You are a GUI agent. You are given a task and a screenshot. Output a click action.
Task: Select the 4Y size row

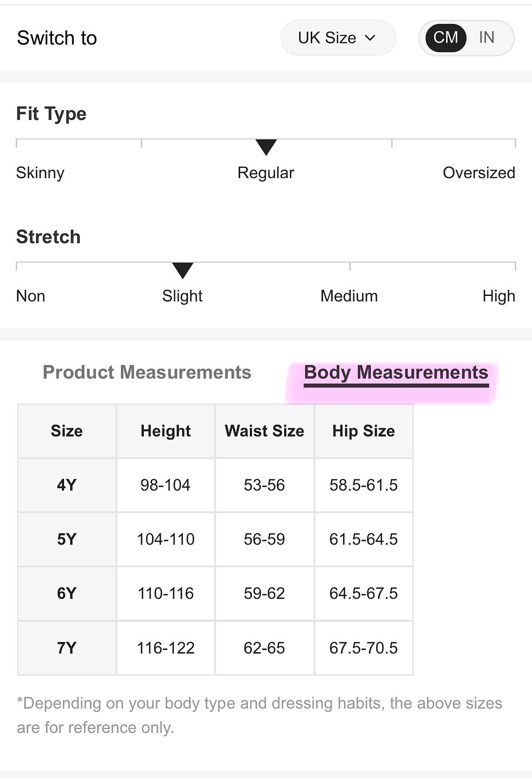pyautogui.click(x=216, y=485)
